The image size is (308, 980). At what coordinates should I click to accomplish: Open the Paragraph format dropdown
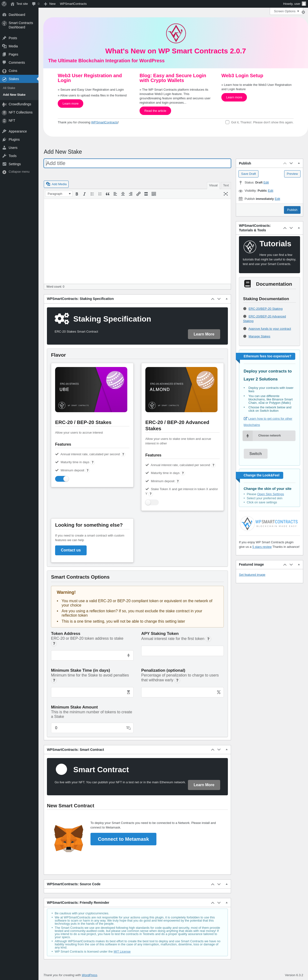click(59, 194)
